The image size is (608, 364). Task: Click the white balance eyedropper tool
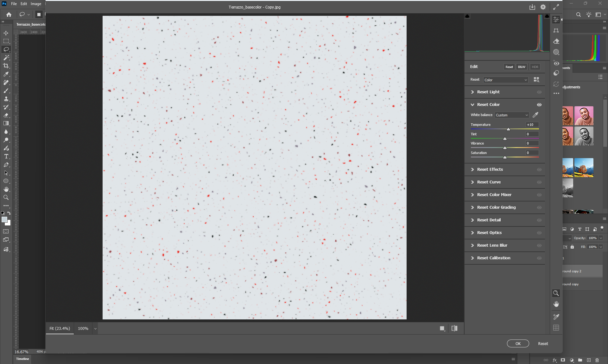(535, 115)
